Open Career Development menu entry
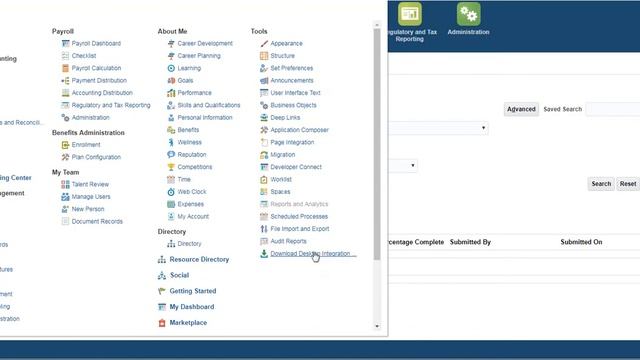Image resolution: width=640 pixels, height=360 pixels. (x=205, y=43)
